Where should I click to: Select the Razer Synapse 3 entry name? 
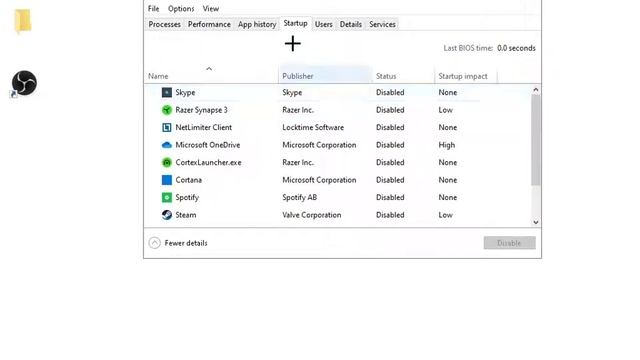click(x=201, y=110)
